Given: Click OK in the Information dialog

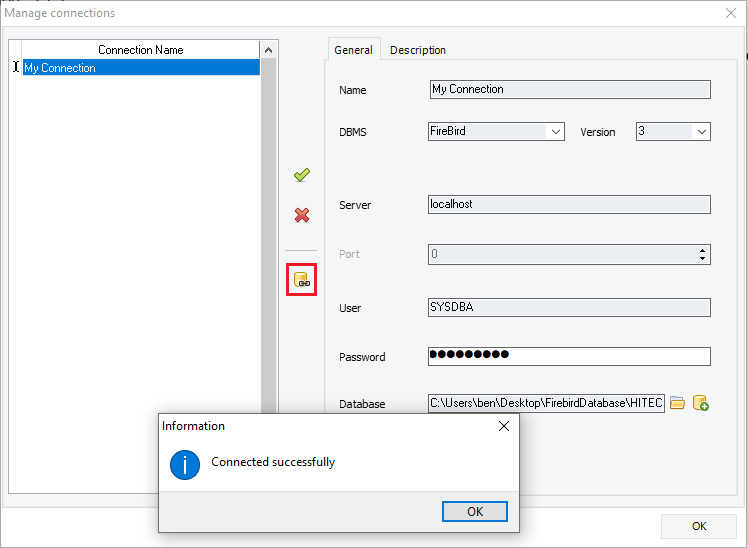Looking at the screenshot, I should [475, 511].
